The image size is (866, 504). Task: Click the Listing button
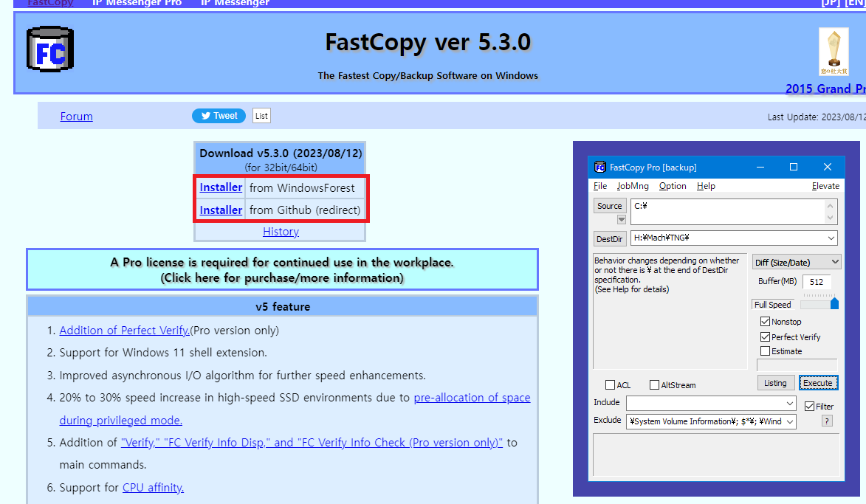pyautogui.click(x=775, y=382)
